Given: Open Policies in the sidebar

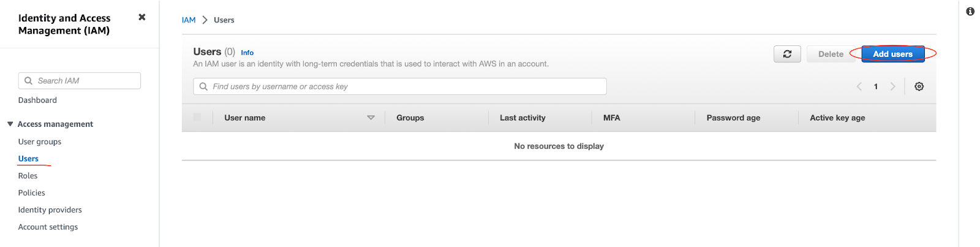Looking at the screenshot, I should click(x=32, y=193).
